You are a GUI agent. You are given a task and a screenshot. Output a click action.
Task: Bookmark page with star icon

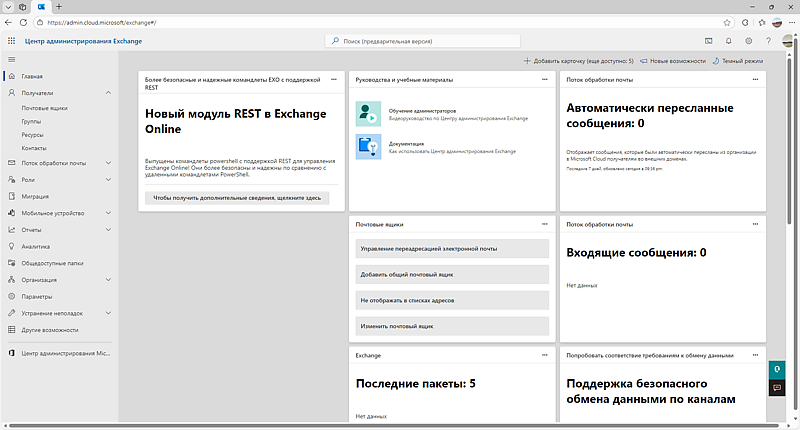(x=727, y=22)
